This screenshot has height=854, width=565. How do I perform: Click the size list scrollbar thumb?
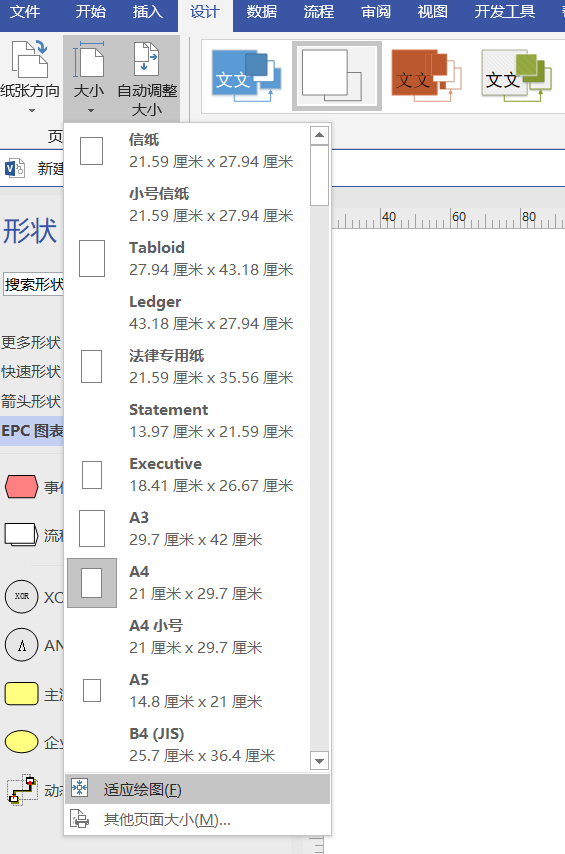pos(319,176)
